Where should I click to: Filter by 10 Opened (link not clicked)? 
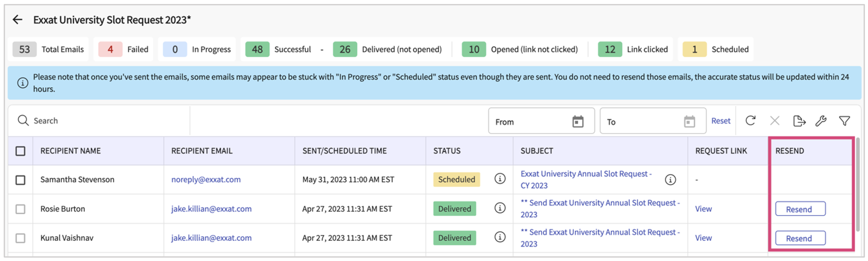520,49
